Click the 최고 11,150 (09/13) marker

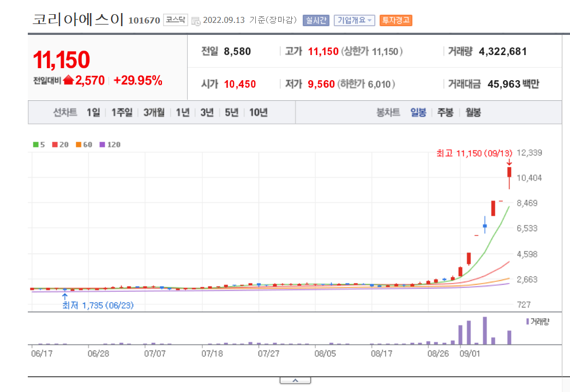pos(474,153)
